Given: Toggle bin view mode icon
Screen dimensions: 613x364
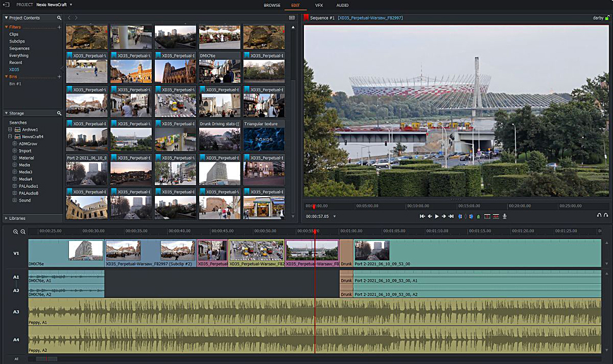Looking at the screenshot, I should pos(291,18).
